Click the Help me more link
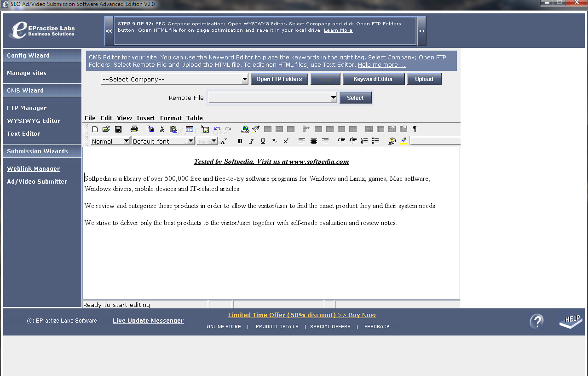Viewport: 588px width, 376px height. tap(381, 65)
